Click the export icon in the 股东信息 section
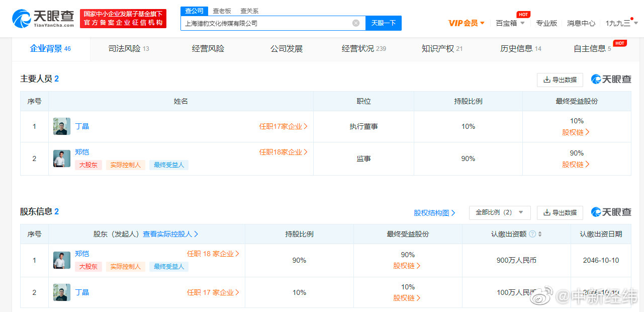644x312 pixels. [547, 212]
